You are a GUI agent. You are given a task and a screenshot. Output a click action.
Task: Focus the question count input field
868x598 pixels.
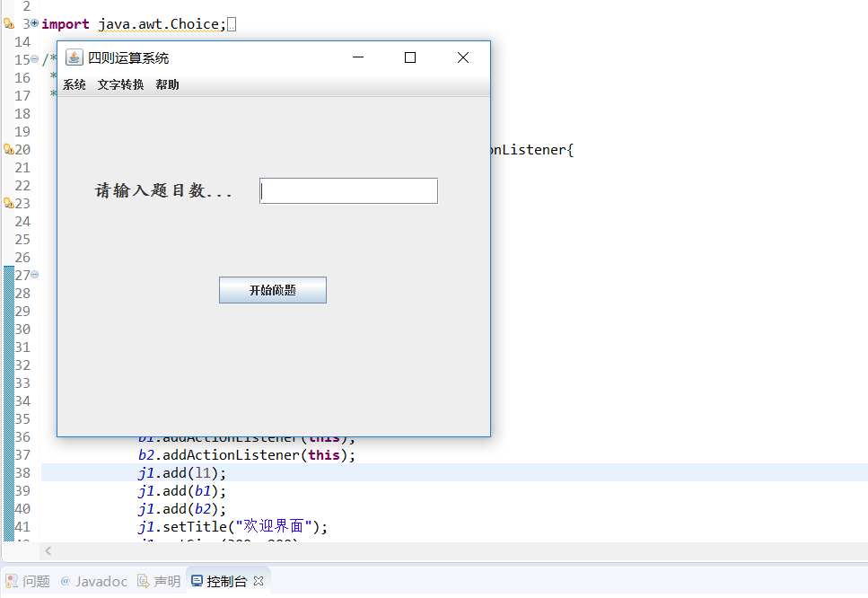(349, 191)
